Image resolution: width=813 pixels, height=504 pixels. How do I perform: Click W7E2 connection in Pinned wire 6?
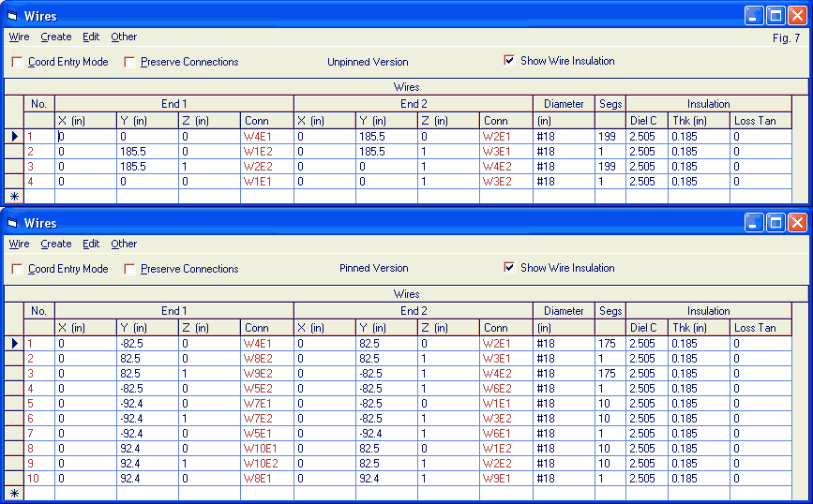point(267,419)
